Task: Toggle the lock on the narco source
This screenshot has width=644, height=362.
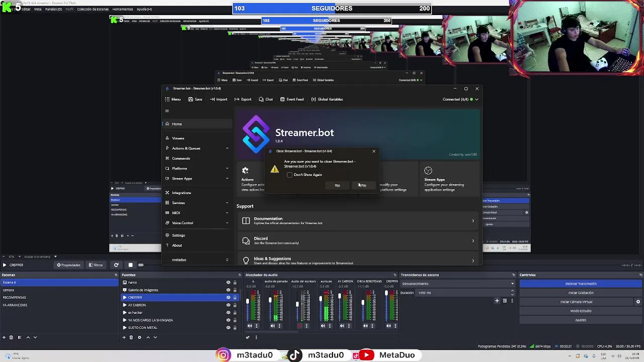Action: [234, 283]
